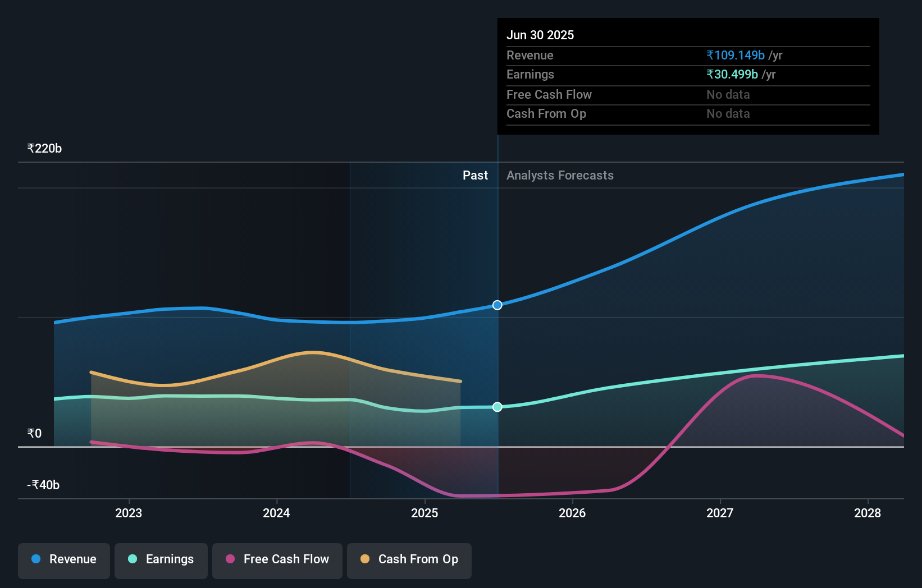
Task: Click the pink Free Cash Flow legend dot
Action: (230, 559)
